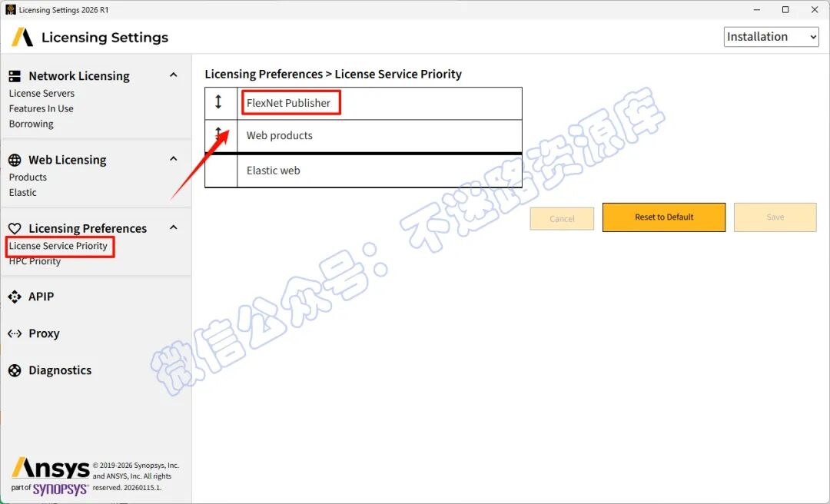Click the Network Licensing server icon
830x504 pixels.
15,76
